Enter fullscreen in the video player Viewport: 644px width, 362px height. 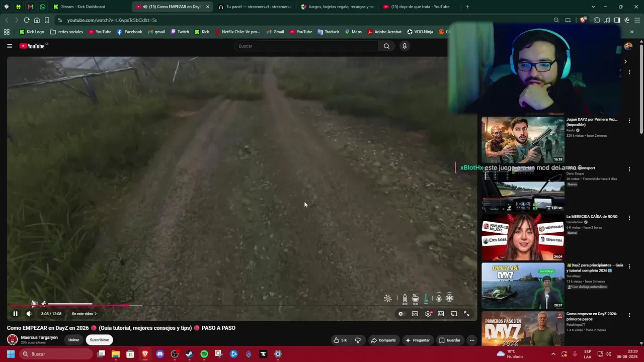click(x=467, y=314)
